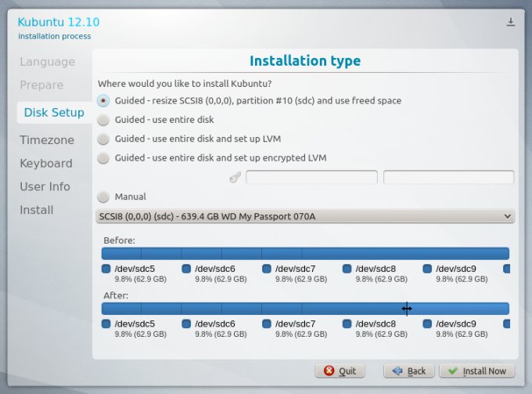Click /dev/sdc6 color swatch under After
The image size is (532, 394).
(186, 324)
